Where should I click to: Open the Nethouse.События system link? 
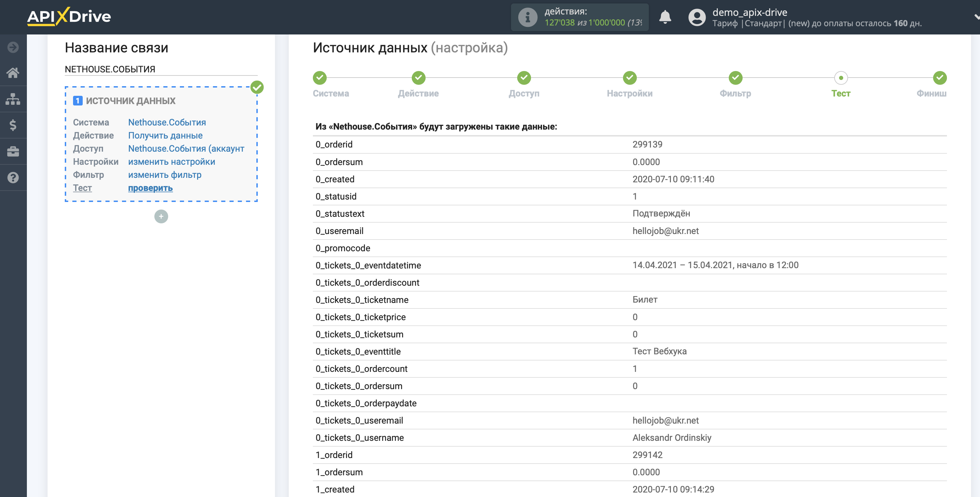coord(167,123)
